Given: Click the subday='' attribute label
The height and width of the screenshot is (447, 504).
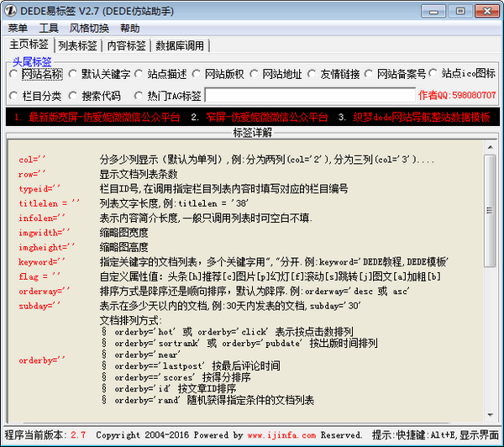Looking at the screenshot, I should pyautogui.click(x=39, y=306).
